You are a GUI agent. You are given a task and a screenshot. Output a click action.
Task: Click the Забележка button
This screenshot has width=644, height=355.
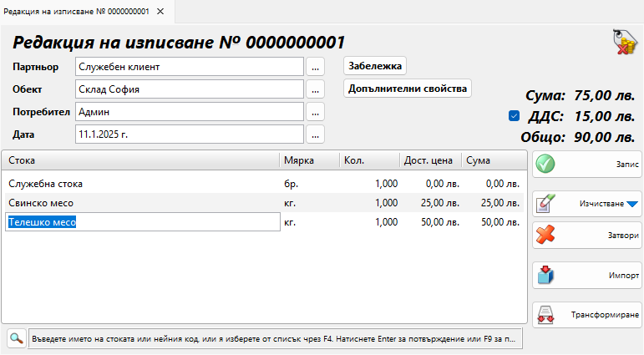coord(375,66)
